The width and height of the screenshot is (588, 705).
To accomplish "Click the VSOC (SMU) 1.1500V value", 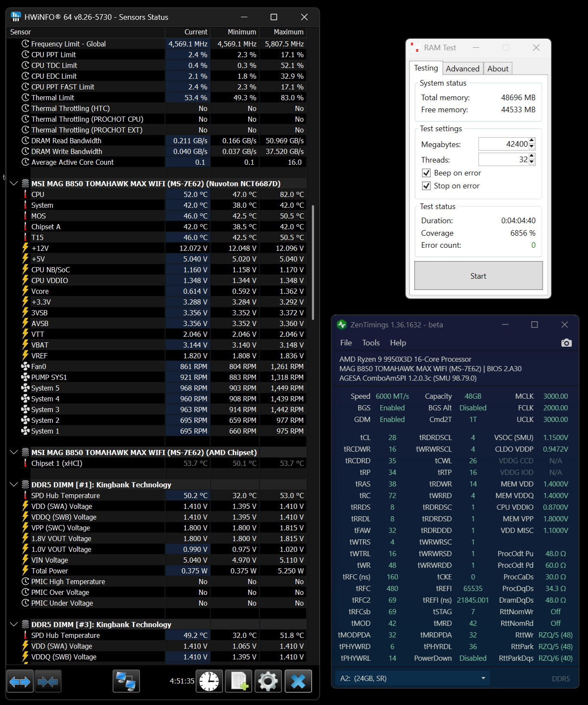I will pos(556,437).
